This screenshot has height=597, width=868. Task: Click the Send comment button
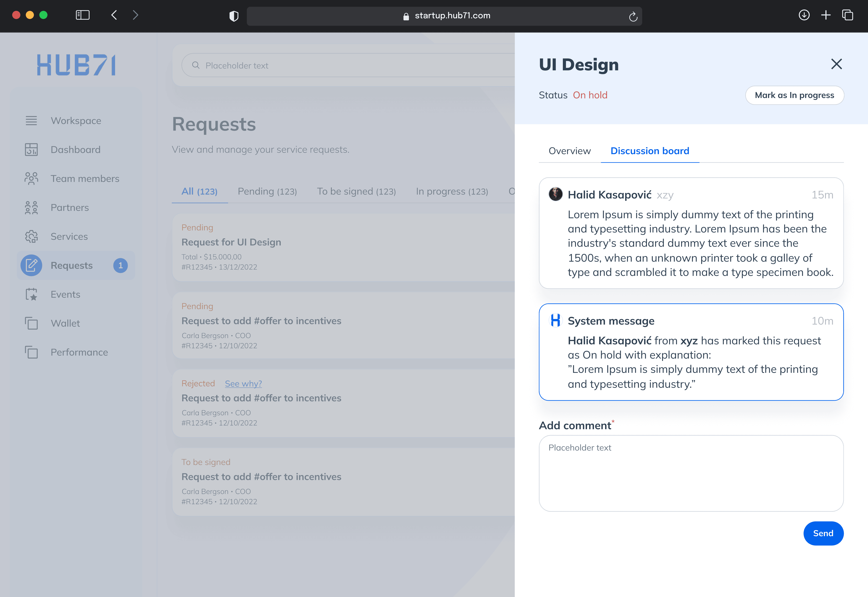click(823, 533)
